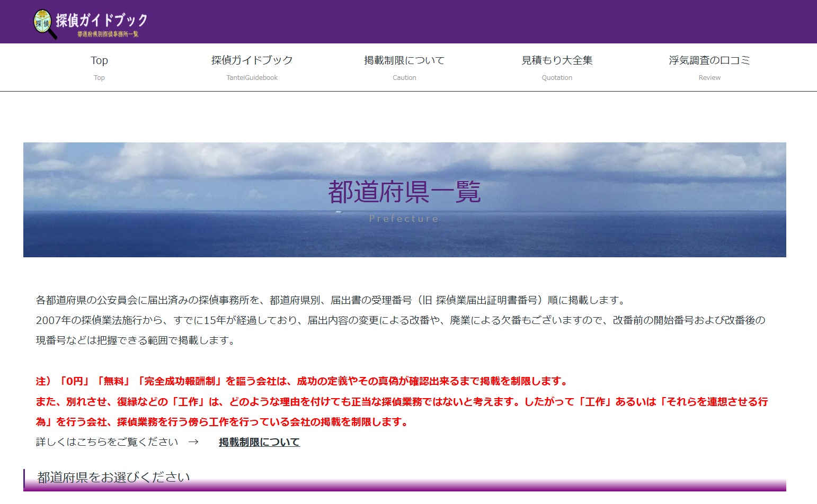Click the arrow before 掲載制限について link
817x504 pixels.
click(193, 442)
